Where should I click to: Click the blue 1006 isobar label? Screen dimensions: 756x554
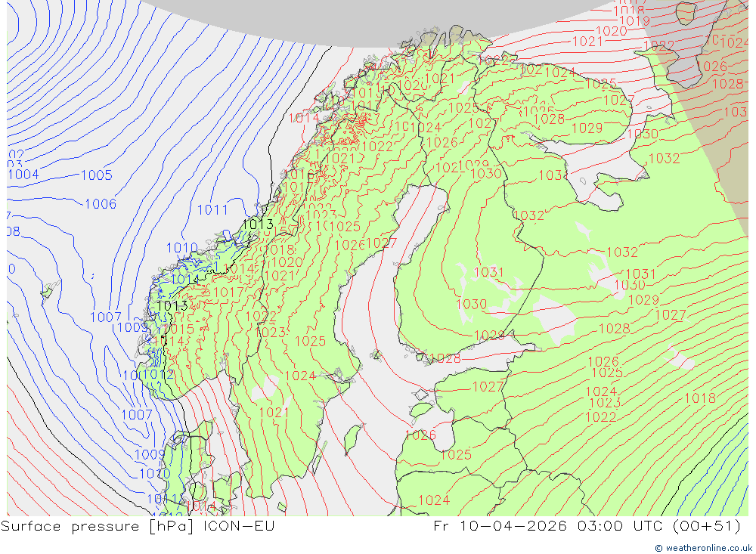click(x=101, y=204)
